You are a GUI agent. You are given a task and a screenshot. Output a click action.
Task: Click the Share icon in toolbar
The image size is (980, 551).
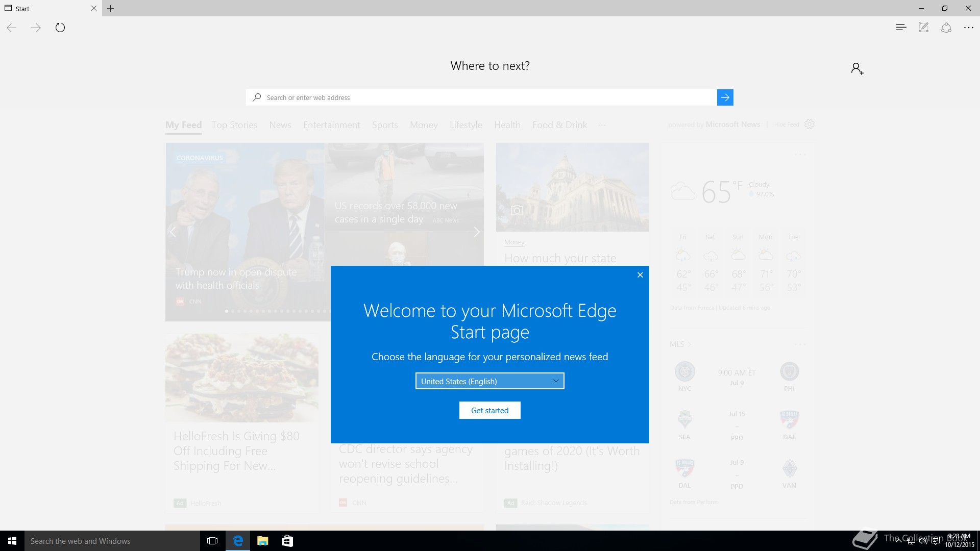click(946, 28)
